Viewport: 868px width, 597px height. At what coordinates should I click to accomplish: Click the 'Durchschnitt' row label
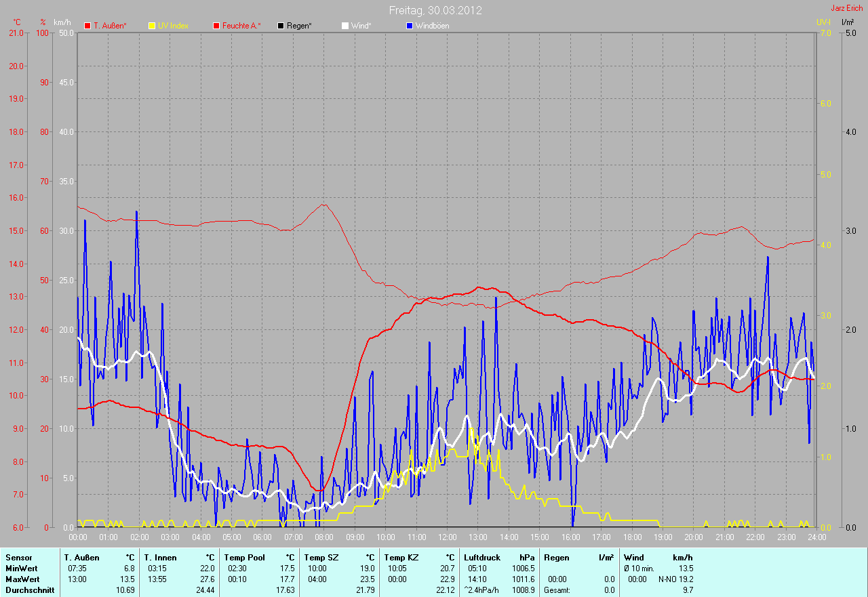click(x=30, y=590)
